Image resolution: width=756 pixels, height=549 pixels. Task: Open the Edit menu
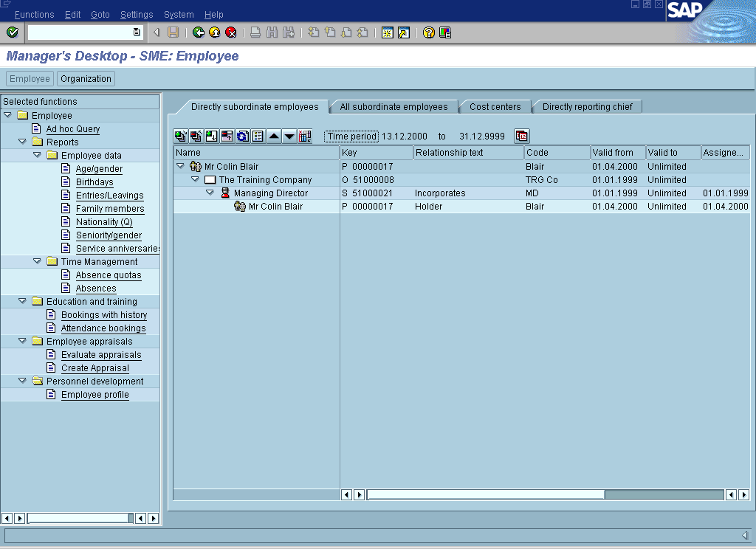point(73,15)
